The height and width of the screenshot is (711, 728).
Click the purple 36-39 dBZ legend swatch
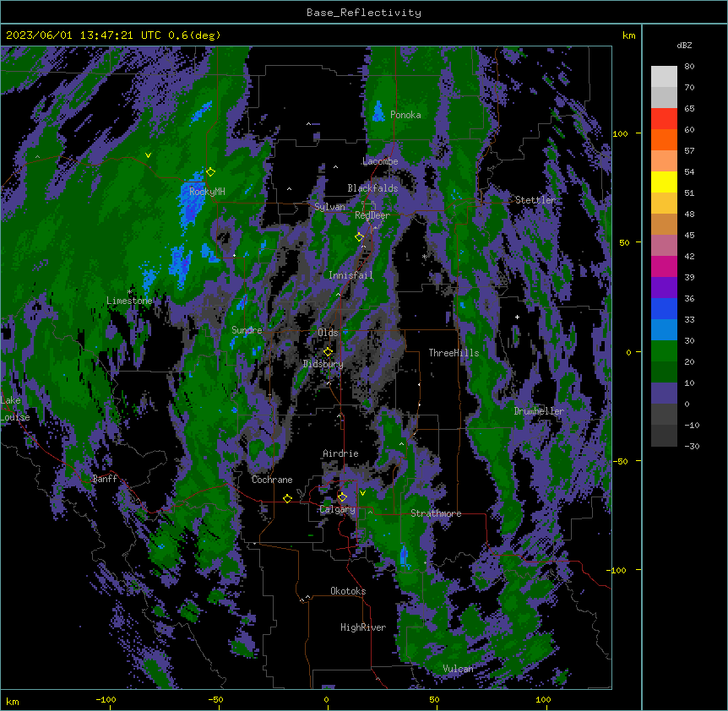(664, 287)
